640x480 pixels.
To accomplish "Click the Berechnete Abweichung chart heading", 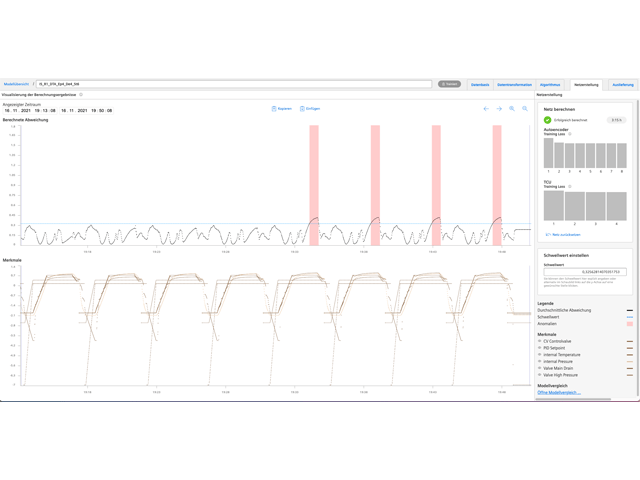I will tap(25, 120).
